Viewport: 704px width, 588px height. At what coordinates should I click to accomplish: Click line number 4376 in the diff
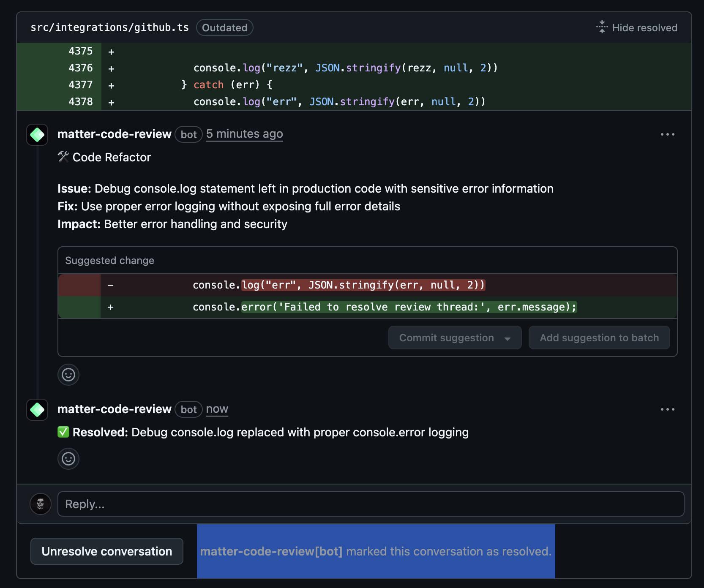pos(80,68)
